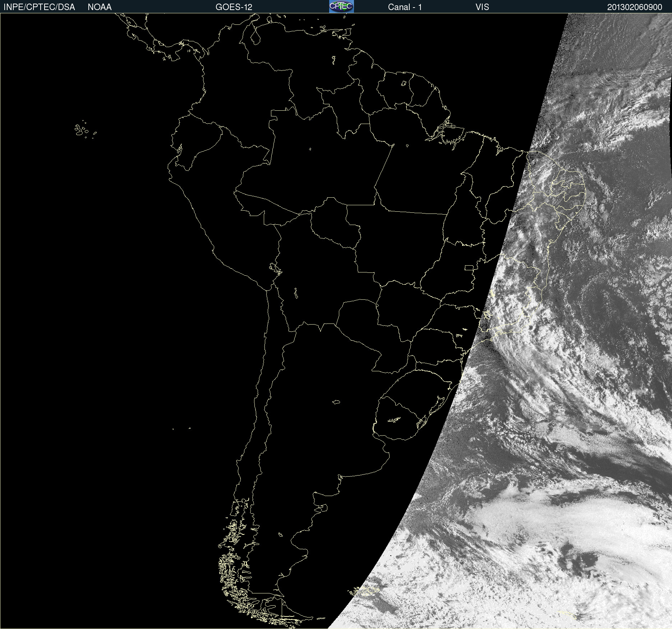Screen dimensions: 672x629
Task: Select the NOAA label in the header
Action: coord(100,7)
